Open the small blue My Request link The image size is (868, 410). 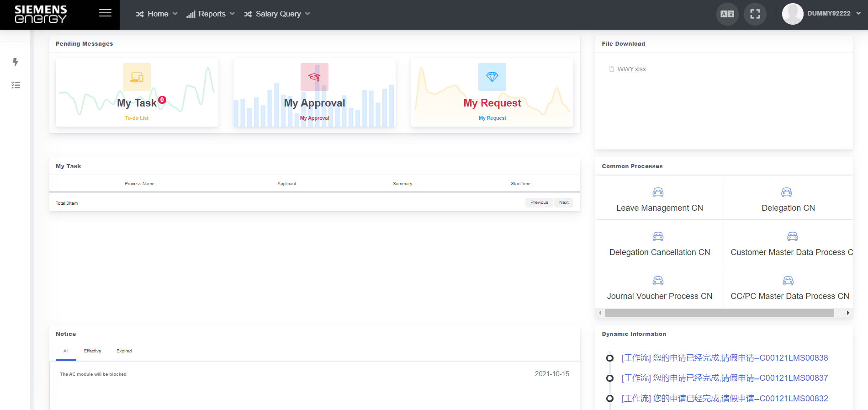492,118
